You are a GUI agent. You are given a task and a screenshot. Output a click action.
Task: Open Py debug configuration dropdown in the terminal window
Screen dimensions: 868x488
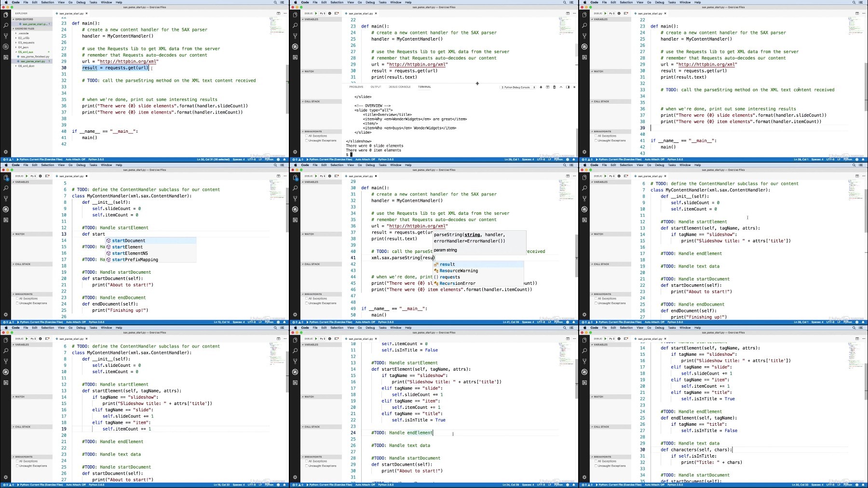[x=322, y=14]
